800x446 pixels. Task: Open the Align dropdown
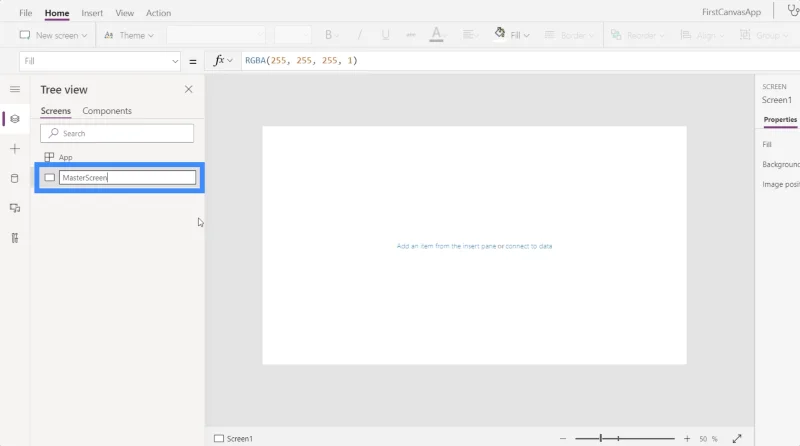pyautogui.click(x=702, y=35)
